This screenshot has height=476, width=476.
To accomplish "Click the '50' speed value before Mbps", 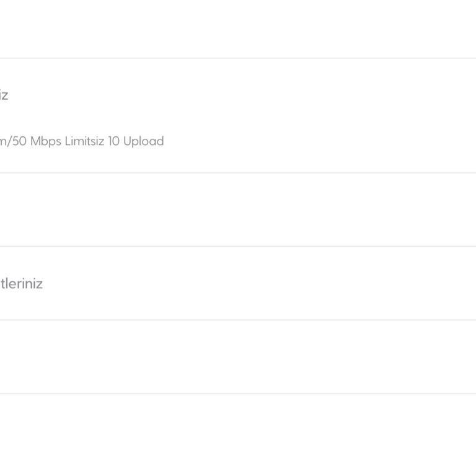I will tap(20, 141).
